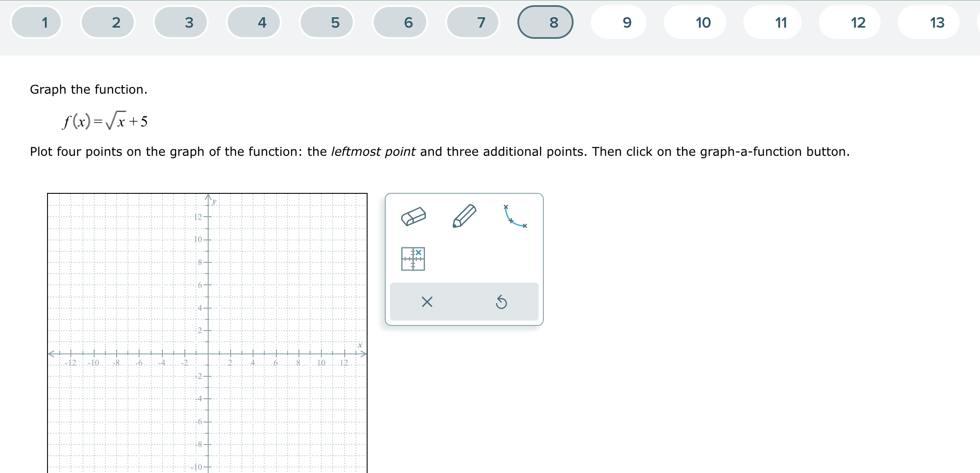The height and width of the screenshot is (473, 980).
Task: Navigate to question 10
Action: point(702,22)
